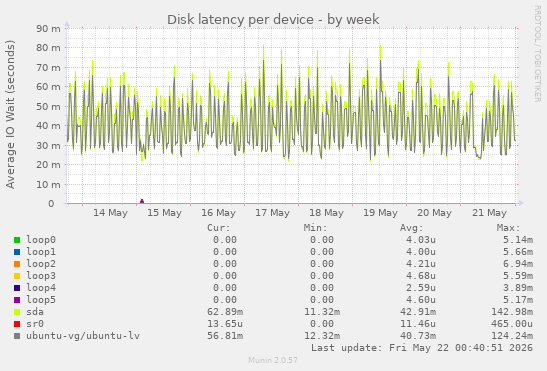Image resolution: width=547 pixels, height=371 pixels.
Task: Click loop0 average value 4.03u
Action: click(x=421, y=240)
